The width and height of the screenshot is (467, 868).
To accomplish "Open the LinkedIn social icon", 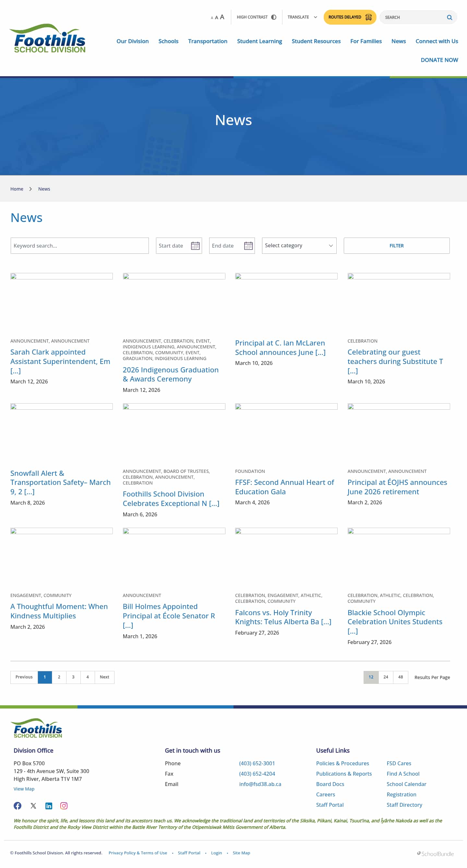I will pos(49,805).
